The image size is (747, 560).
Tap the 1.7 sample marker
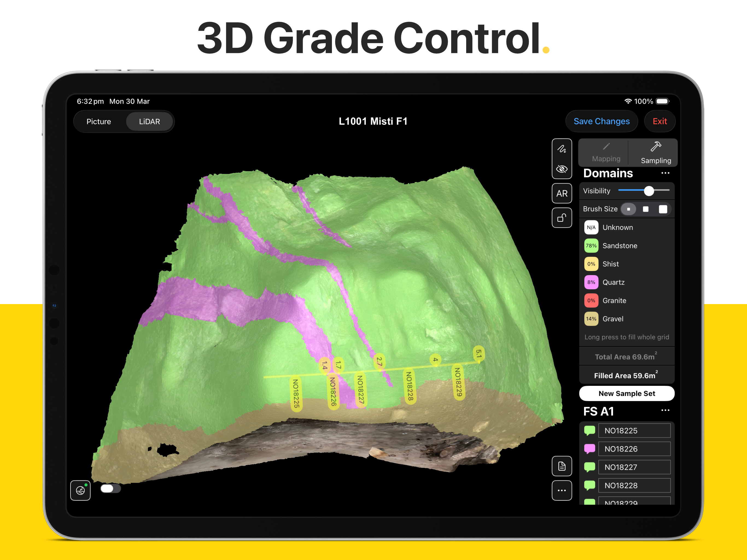[339, 364]
